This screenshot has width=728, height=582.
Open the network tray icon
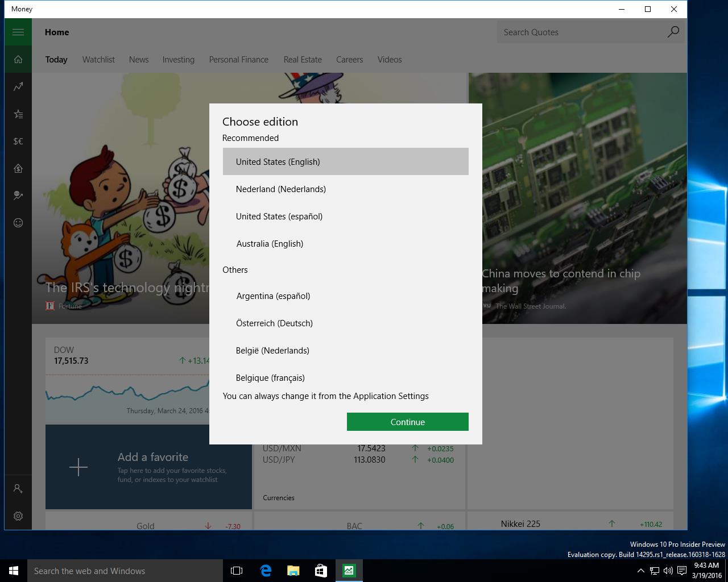[x=655, y=571]
